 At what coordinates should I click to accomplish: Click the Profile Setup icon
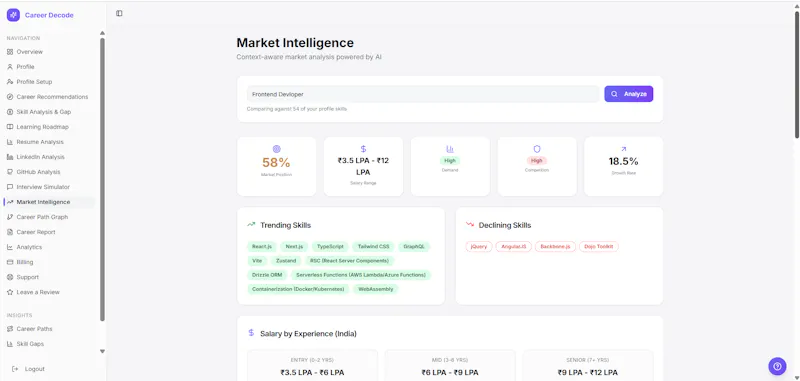click(10, 82)
